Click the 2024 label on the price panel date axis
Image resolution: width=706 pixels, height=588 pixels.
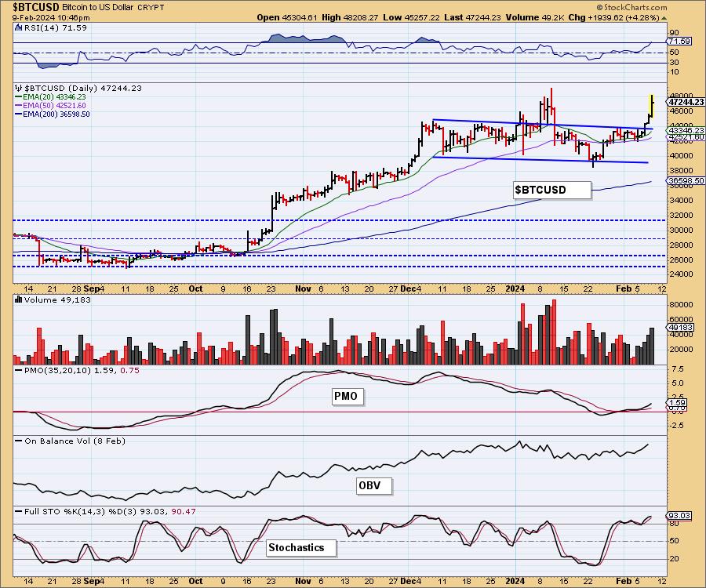pos(515,289)
